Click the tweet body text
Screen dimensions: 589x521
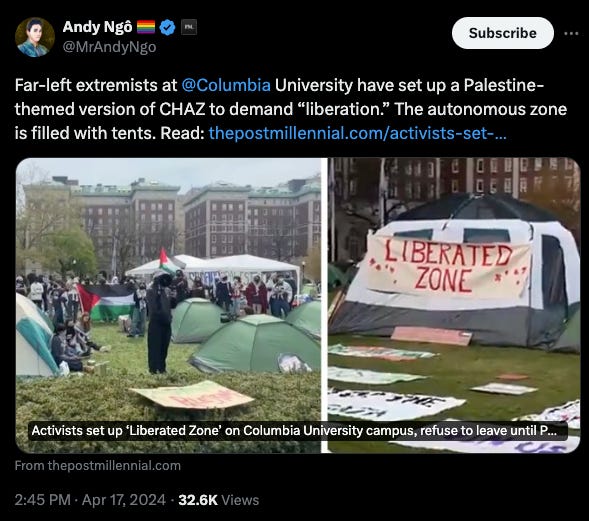point(291,109)
